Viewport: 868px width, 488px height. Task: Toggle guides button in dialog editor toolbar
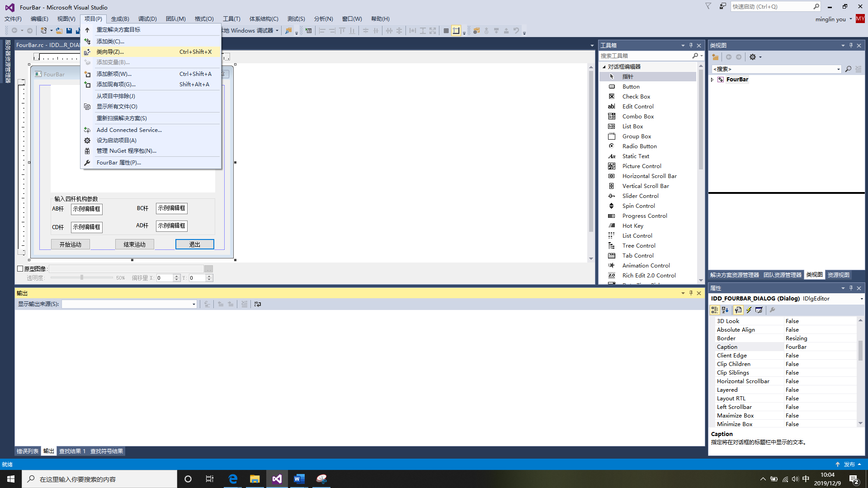coord(456,31)
